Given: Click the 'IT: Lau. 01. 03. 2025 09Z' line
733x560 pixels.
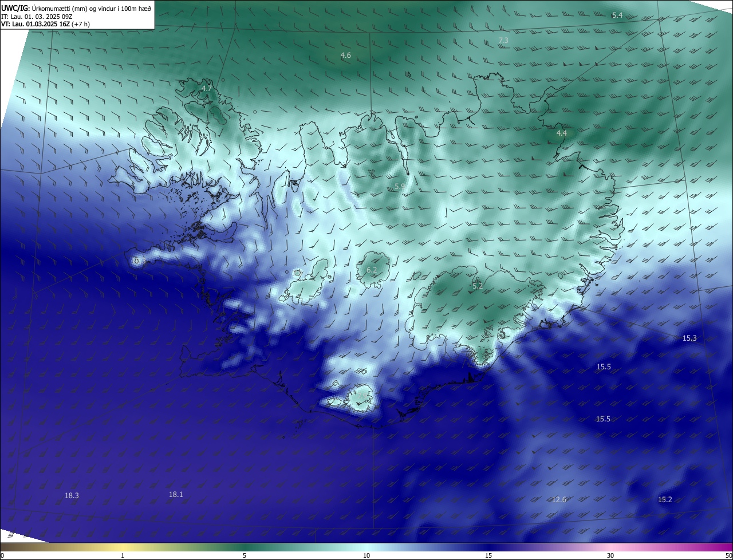Looking at the screenshot, I should (x=37, y=17).
